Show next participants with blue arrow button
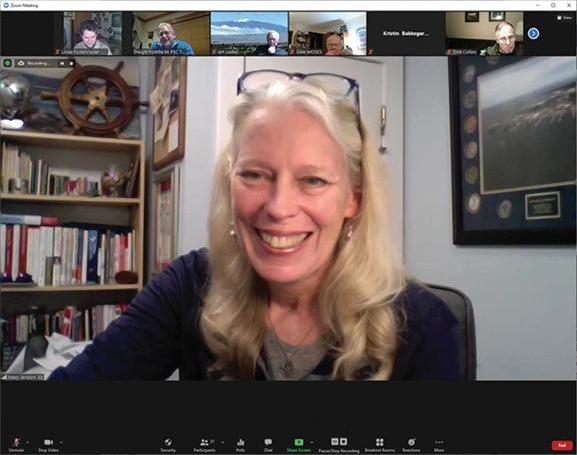This screenshot has width=577, height=455. pos(533,33)
